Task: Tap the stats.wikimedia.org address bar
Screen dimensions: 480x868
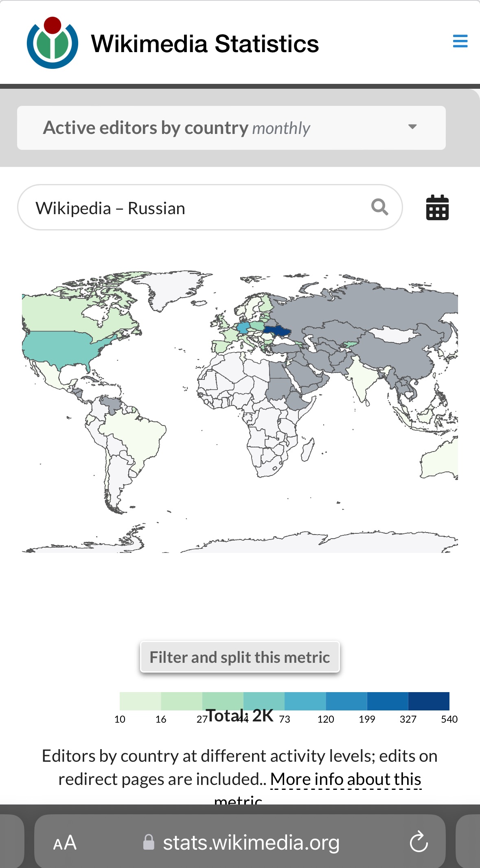Action: [x=240, y=842]
